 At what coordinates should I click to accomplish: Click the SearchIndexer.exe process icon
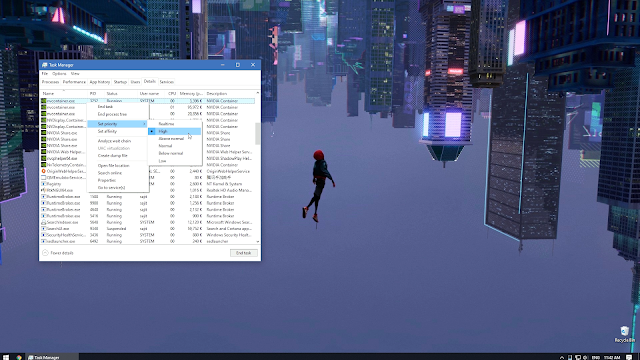click(x=43, y=222)
